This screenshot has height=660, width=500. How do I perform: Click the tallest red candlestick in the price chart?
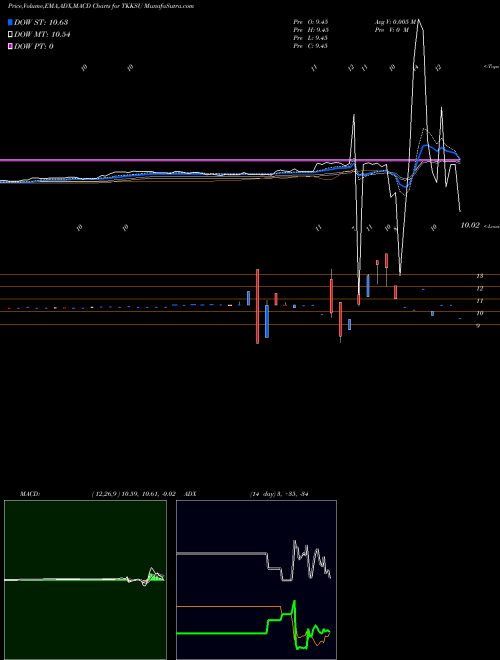coord(258,306)
